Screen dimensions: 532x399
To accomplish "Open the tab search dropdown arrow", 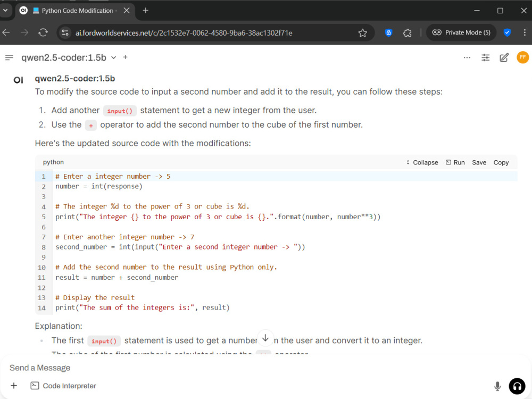I will tap(5, 11).
